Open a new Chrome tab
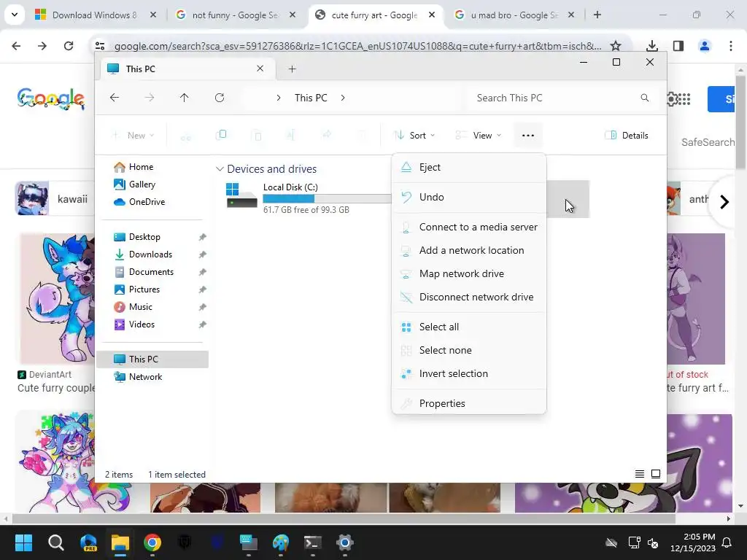The width and height of the screenshot is (747, 560). (597, 15)
